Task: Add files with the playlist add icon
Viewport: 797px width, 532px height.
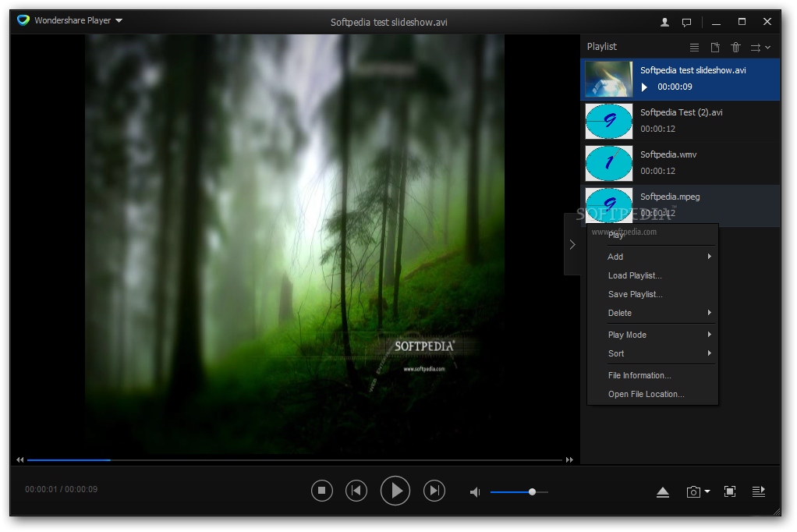Action: (x=715, y=48)
